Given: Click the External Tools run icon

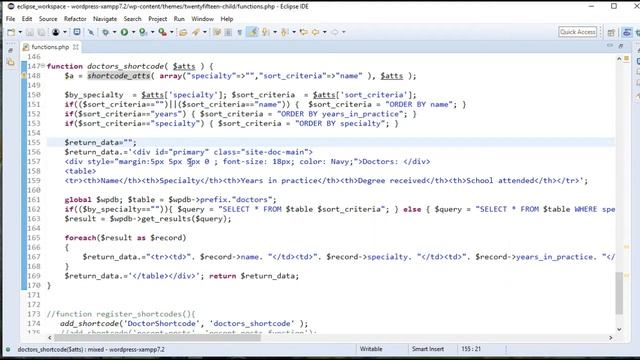Looking at the screenshot, I should tap(162, 32).
